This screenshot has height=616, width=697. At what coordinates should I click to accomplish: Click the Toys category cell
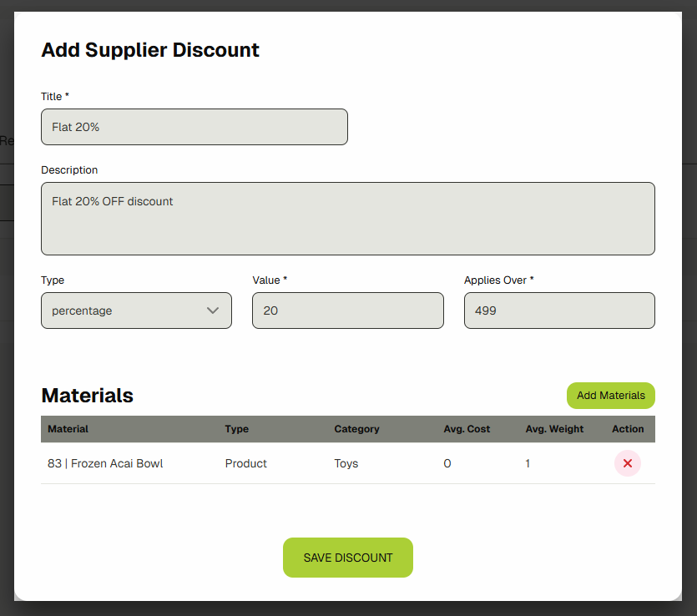coord(346,463)
